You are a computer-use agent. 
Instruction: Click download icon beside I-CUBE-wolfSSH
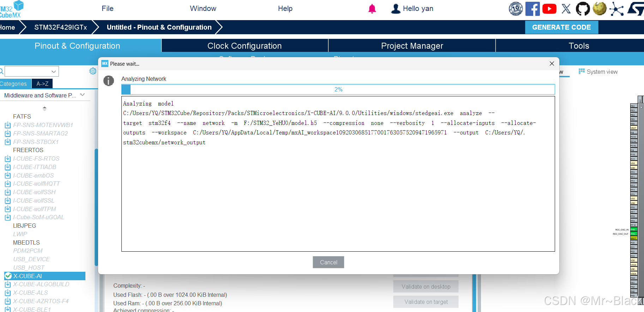(8, 192)
